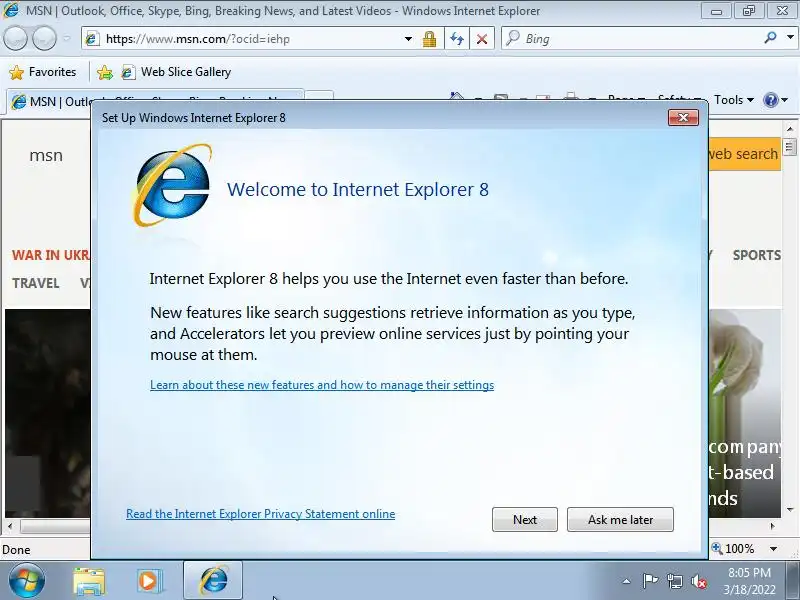Open the Tools menu
This screenshot has height=600, width=800.
[734, 100]
